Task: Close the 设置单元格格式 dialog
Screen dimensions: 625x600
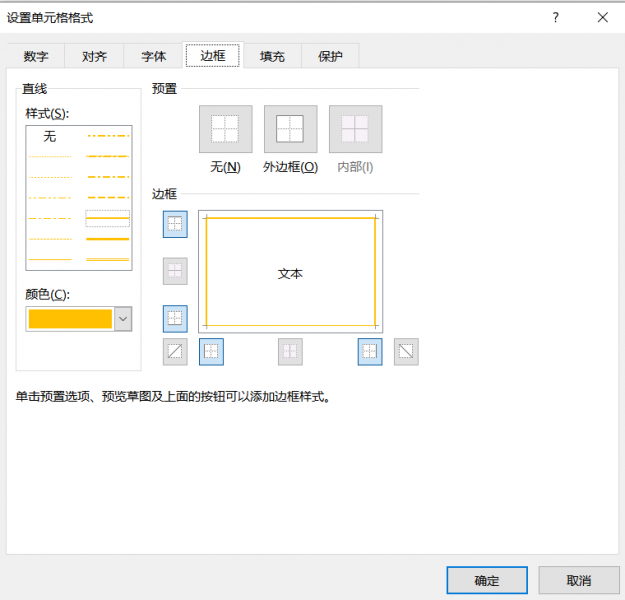Action: click(x=603, y=17)
